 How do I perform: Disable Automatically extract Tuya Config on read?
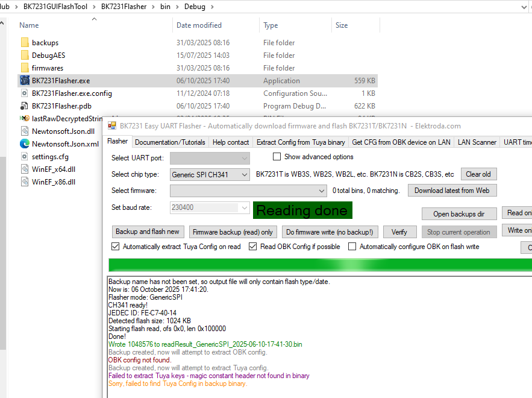(x=115, y=247)
